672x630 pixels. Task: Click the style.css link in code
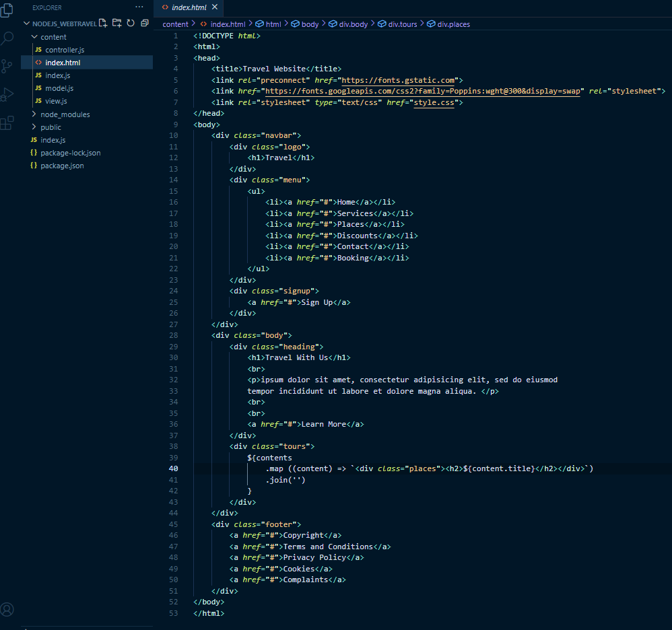click(x=434, y=102)
